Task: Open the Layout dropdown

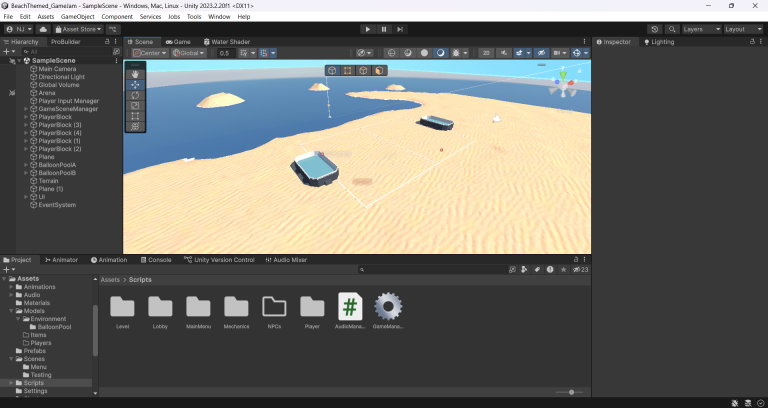Action: click(743, 29)
